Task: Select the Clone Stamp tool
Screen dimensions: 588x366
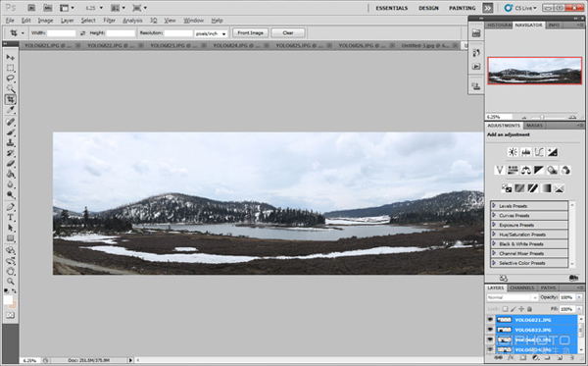Action: coord(10,142)
